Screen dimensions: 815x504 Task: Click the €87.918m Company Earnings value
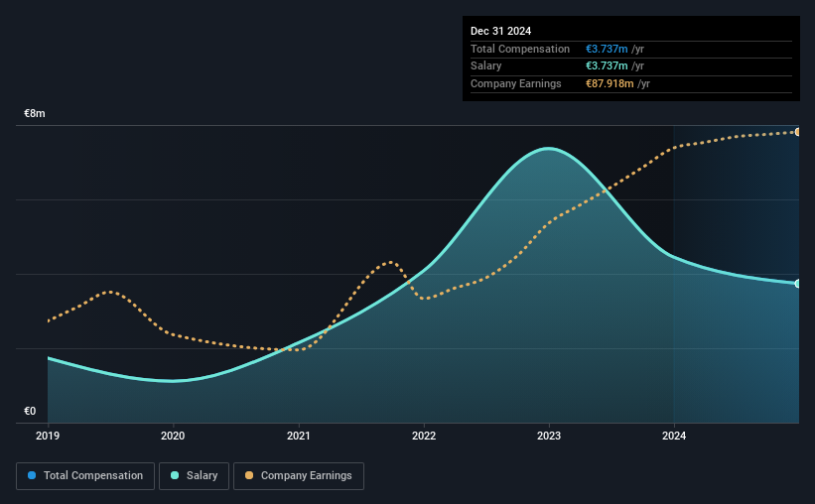point(610,83)
